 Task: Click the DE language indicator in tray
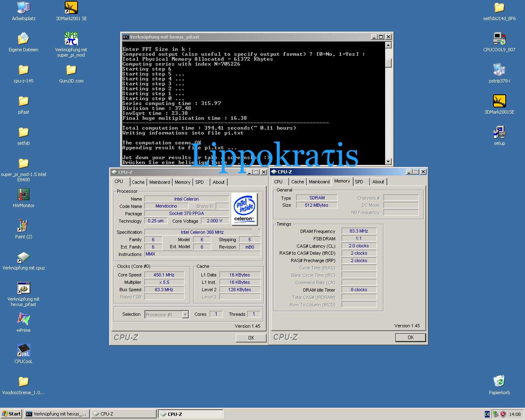[487, 414]
